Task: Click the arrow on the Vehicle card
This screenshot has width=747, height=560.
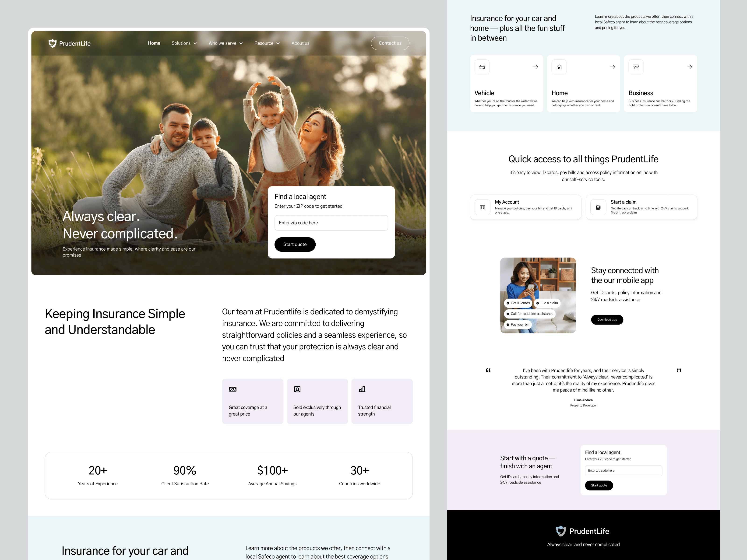Action: [x=536, y=67]
